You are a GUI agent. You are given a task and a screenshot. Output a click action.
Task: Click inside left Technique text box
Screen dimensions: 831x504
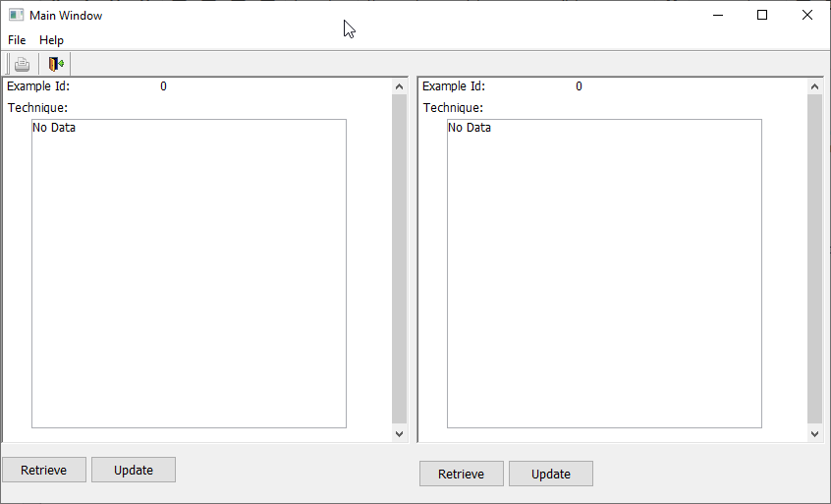tap(189, 273)
